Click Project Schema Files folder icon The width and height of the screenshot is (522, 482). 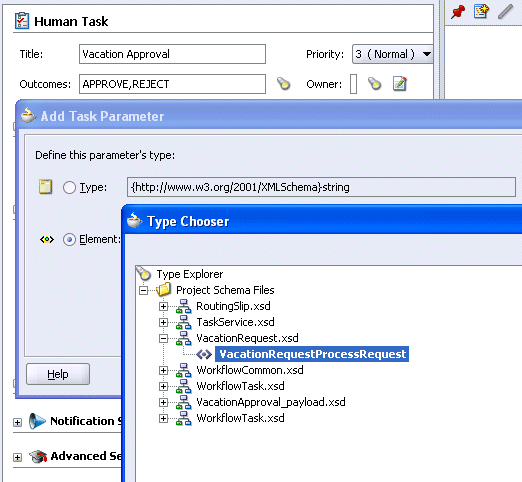coord(163,289)
